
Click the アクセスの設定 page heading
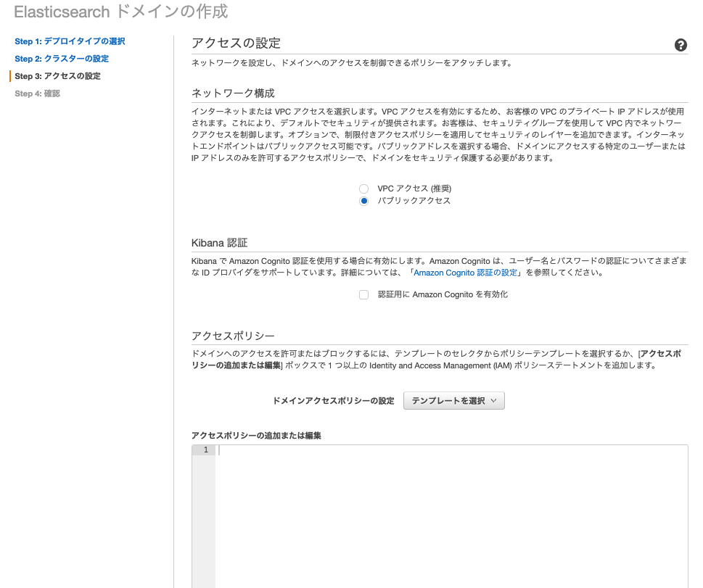237,43
